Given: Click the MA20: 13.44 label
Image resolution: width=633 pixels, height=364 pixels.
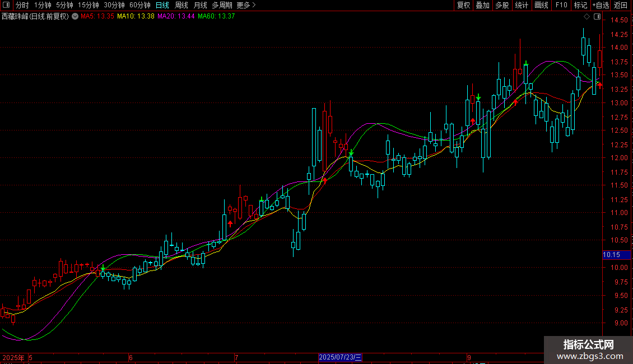Looking at the screenshot, I should 176,16.
